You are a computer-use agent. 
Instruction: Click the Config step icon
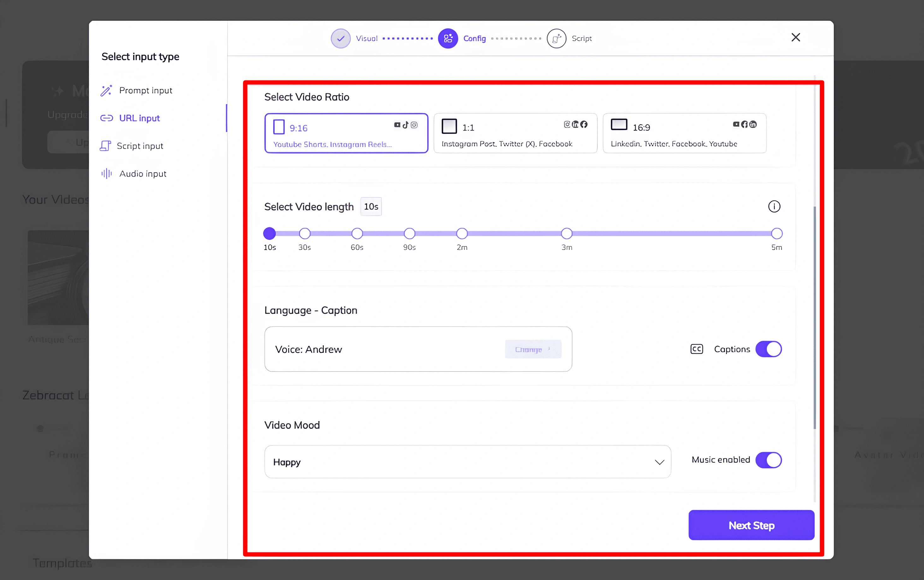pos(448,38)
